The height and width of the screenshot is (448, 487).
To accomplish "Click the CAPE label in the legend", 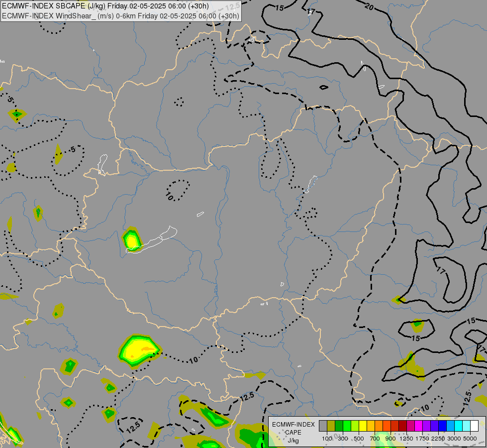I will pos(293,433).
